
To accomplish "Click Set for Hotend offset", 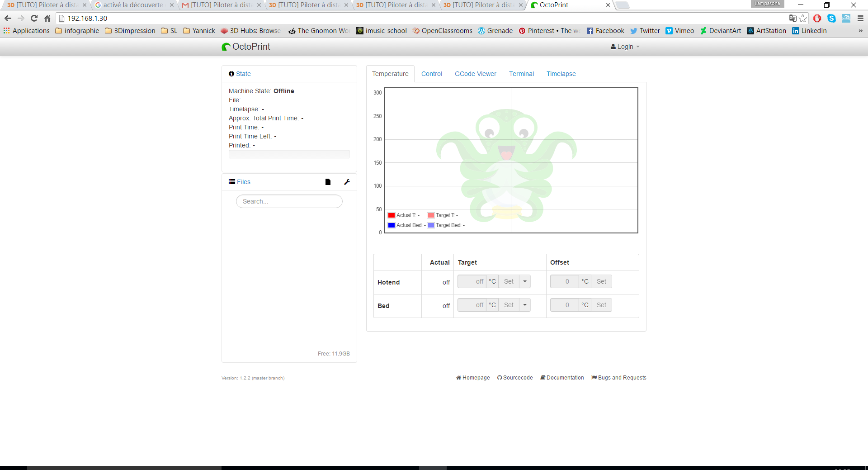I will coord(601,281).
